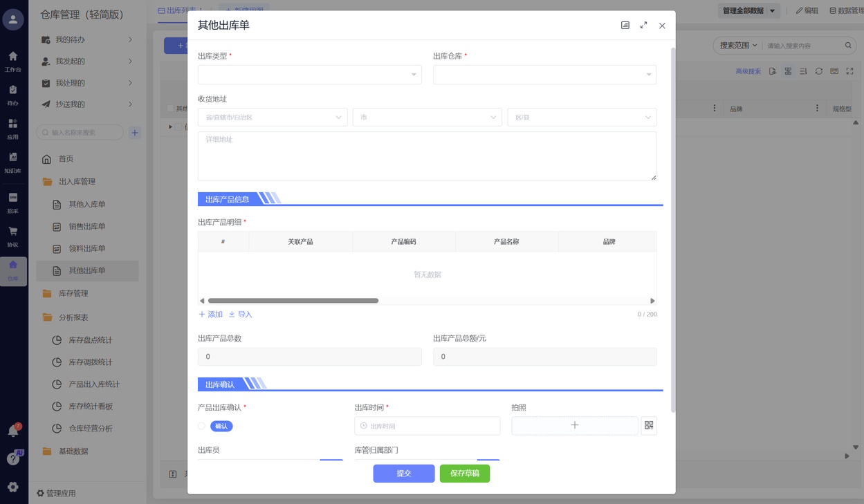
Task: Select the 确认 radio option
Action: (x=202, y=426)
